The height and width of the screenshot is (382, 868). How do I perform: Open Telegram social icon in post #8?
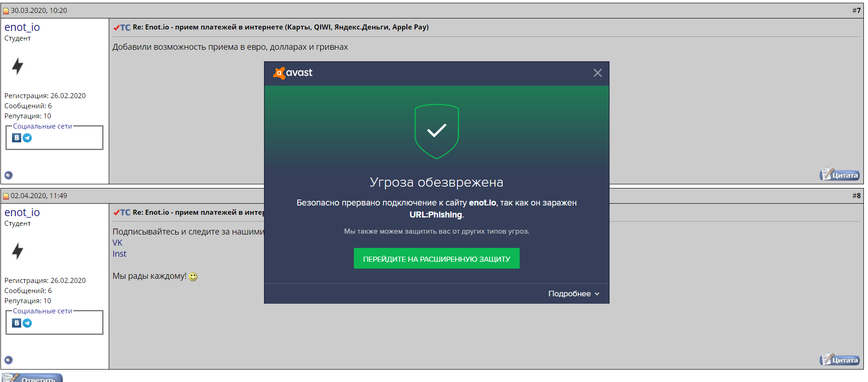28,323
